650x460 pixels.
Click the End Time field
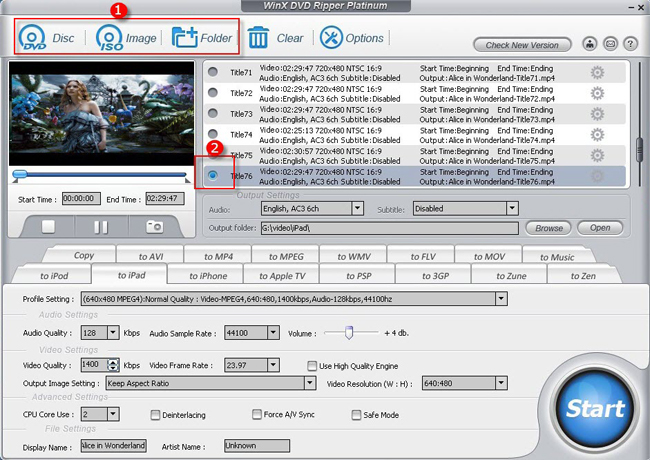tap(165, 199)
